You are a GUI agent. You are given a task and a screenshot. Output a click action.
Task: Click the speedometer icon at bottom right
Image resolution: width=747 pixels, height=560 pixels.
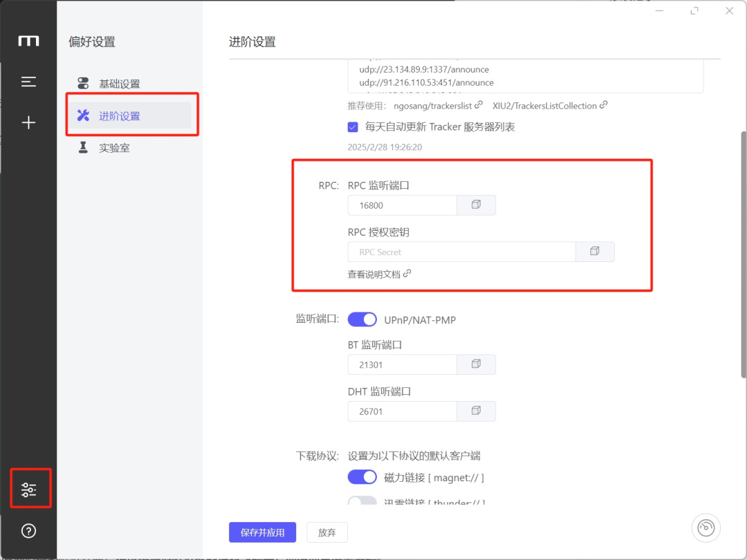[705, 528]
